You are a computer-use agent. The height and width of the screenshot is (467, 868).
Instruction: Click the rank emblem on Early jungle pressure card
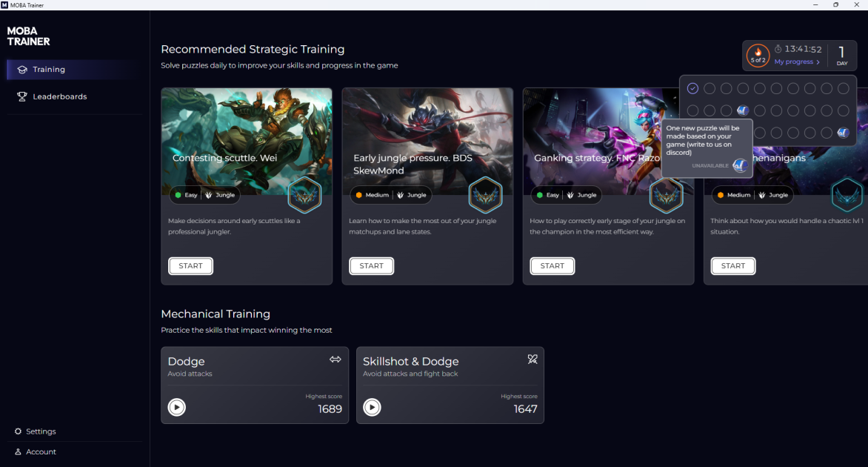(x=486, y=195)
